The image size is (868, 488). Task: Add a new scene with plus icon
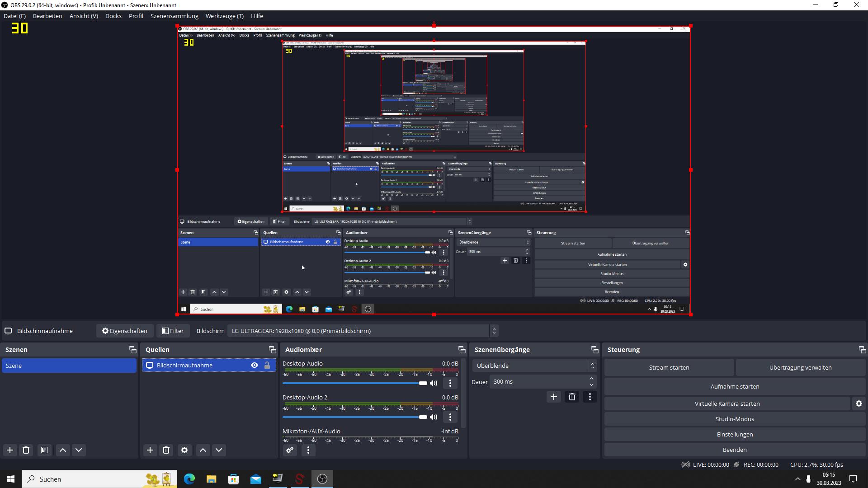[x=10, y=450]
